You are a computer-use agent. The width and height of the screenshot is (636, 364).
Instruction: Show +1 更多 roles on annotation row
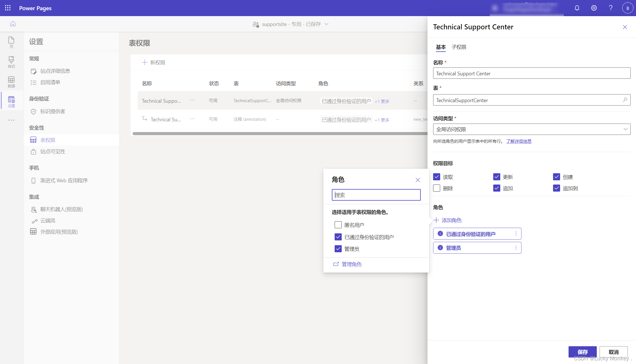(x=382, y=120)
